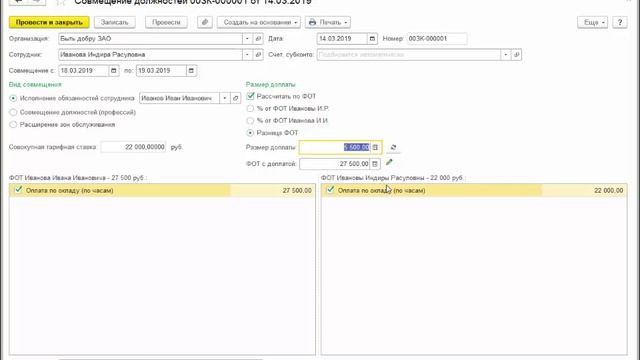Screen dimensions: 640x360
Task: Expand the Сотрудник dropdown
Action: click(x=247, y=55)
